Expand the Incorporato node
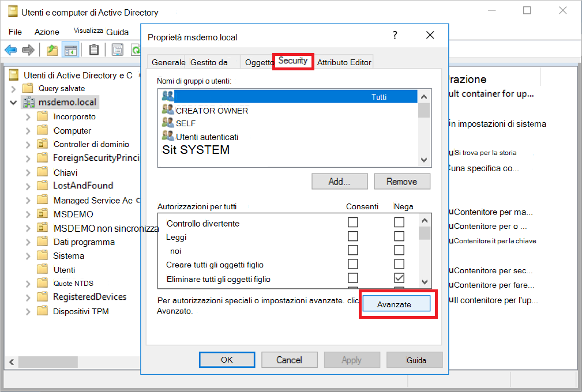The height and width of the screenshot is (392, 582). coord(28,117)
